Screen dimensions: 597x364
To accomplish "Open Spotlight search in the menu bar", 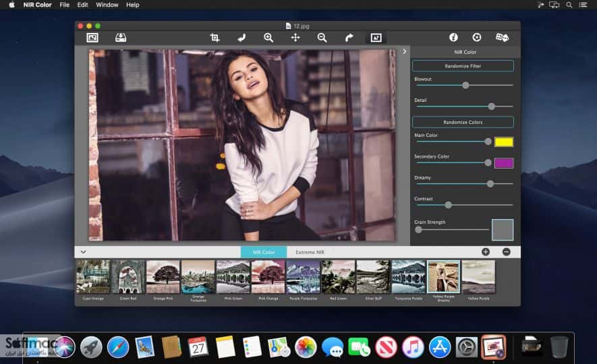I will click(x=569, y=5).
